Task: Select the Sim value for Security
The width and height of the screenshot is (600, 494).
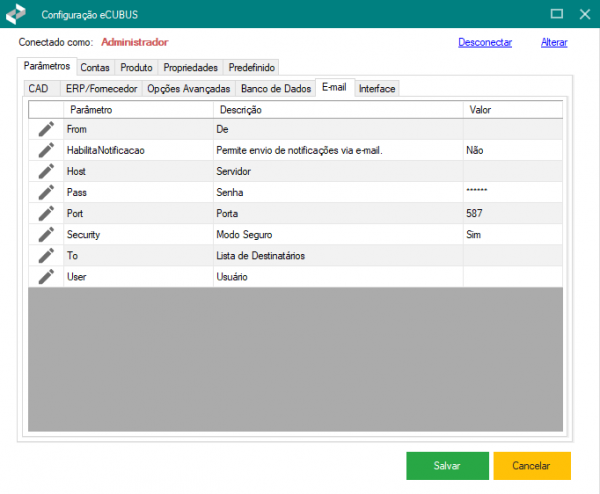Action: [513, 235]
